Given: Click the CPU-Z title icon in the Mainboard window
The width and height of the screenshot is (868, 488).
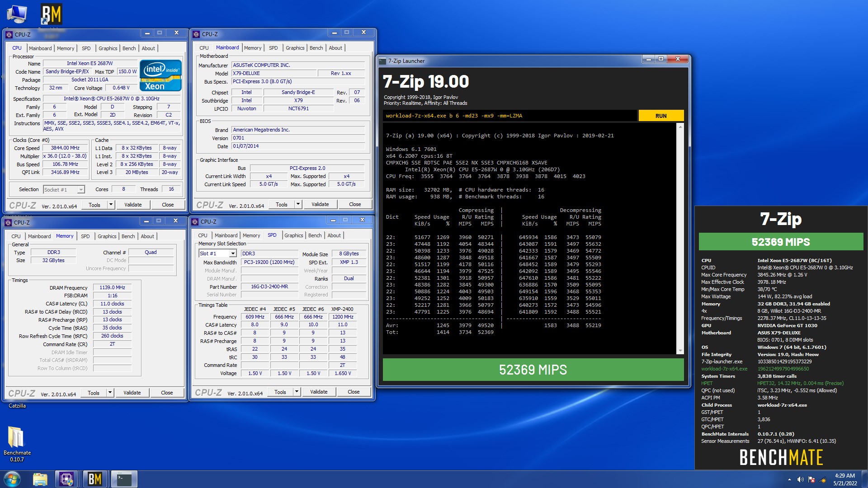Looking at the screenshot, I should click(196, 34).
